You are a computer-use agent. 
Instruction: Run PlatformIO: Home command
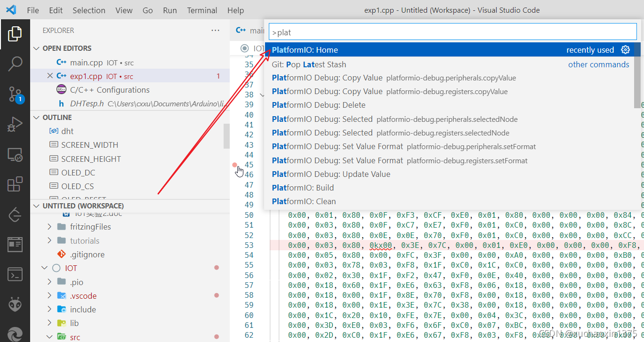[x=452, y=50]
